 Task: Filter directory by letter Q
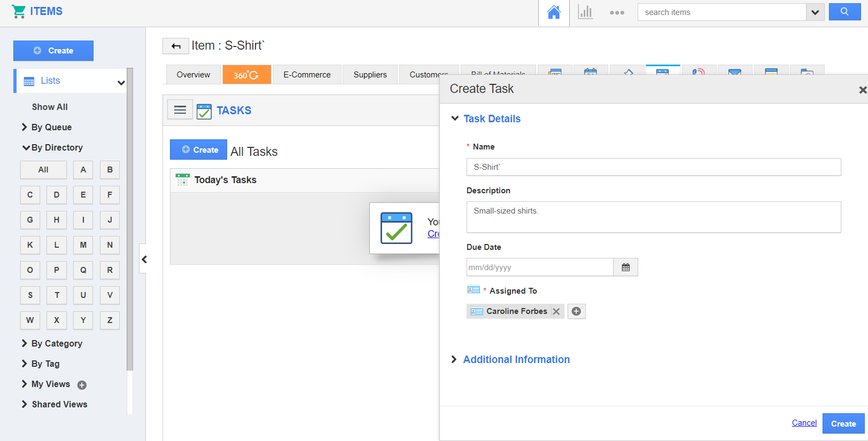83,270
